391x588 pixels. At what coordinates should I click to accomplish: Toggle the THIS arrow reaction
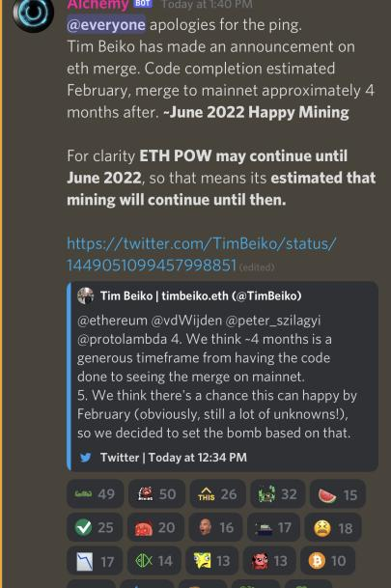[217, 494]
